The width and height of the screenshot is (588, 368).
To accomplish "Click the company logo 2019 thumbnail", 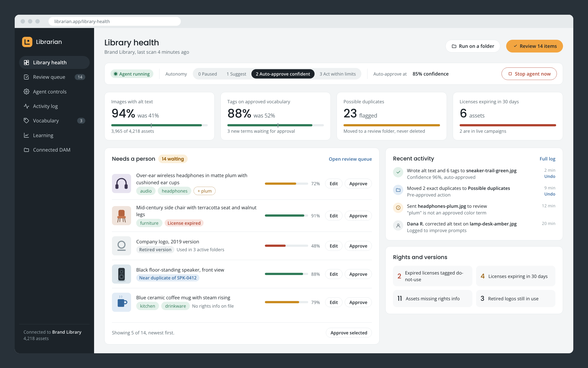I will click(x=122, y=246).
